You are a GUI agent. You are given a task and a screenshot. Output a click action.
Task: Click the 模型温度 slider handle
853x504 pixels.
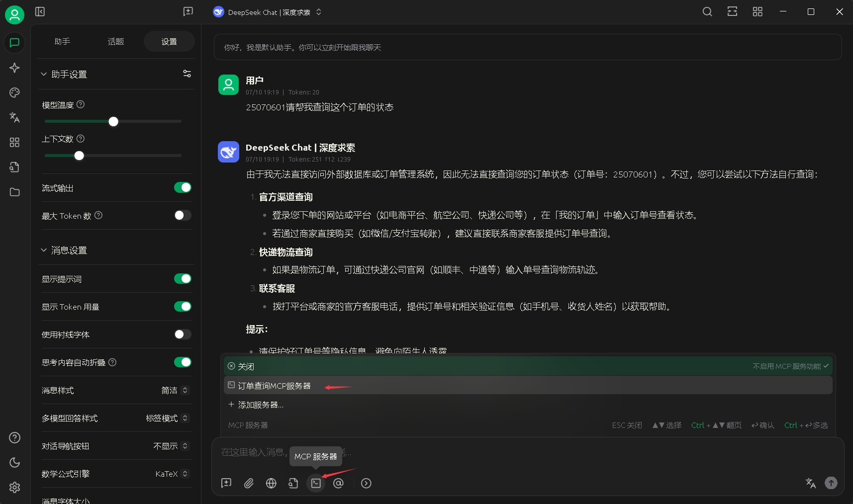113,121
